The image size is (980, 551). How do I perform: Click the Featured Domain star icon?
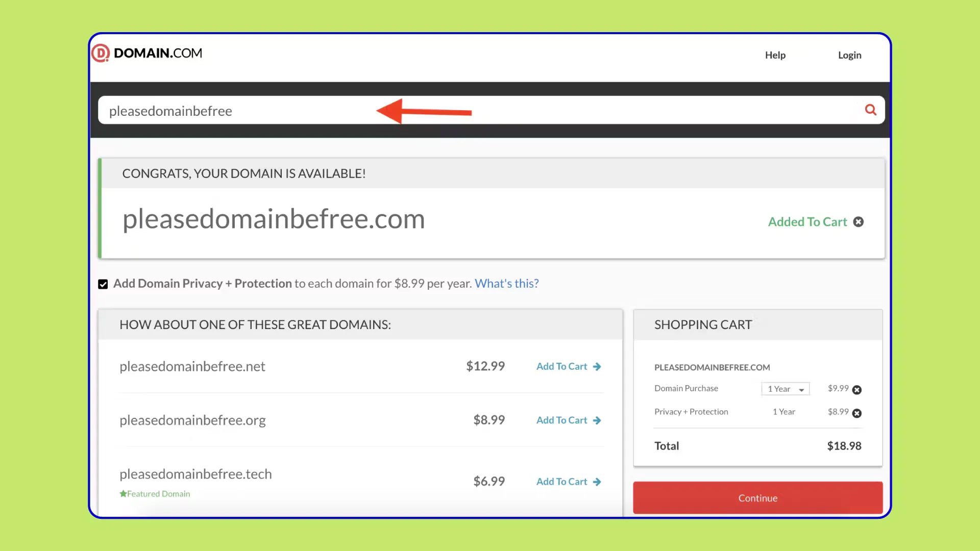click(123, 493)
